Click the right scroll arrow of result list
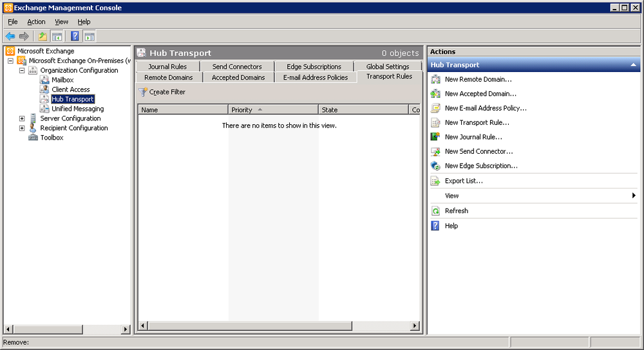 point(415,326)
